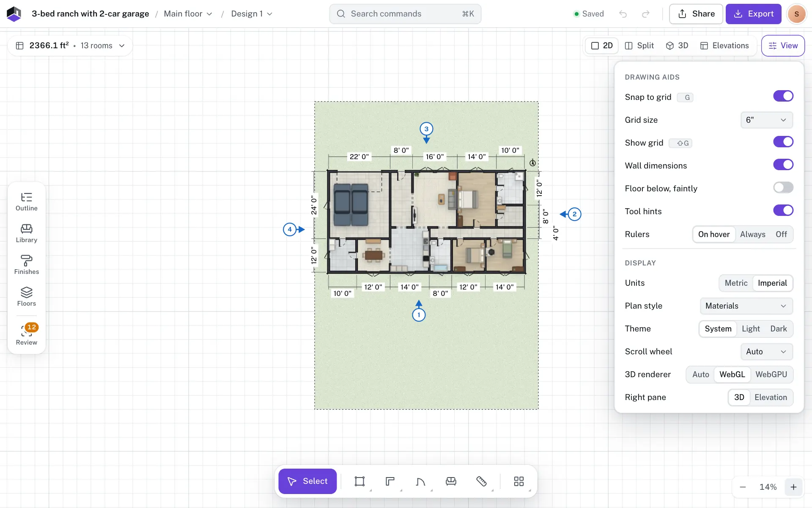This screenshot has width=812, height=508.
Task: Zoom out with the minus button
Action: pos(743,487)
